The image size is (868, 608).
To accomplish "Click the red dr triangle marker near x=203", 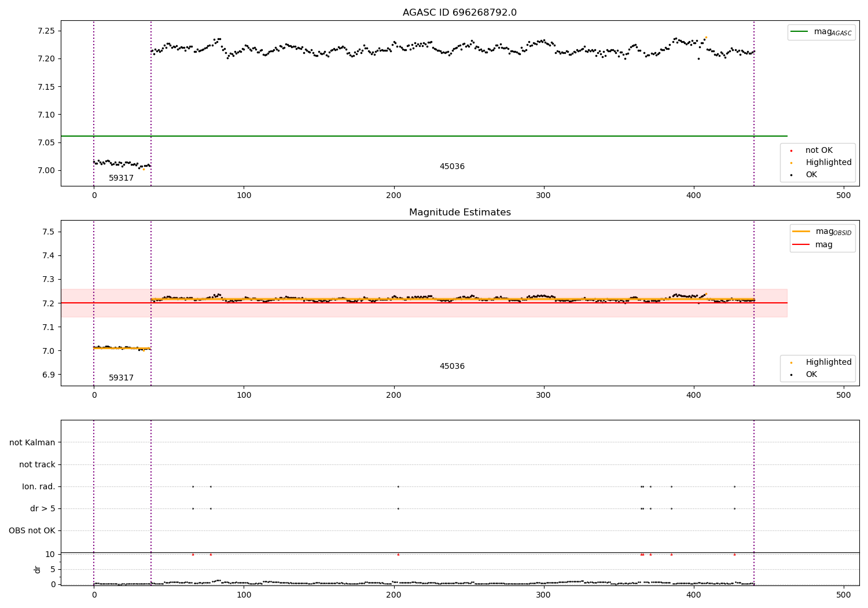I will click(398, 554).
